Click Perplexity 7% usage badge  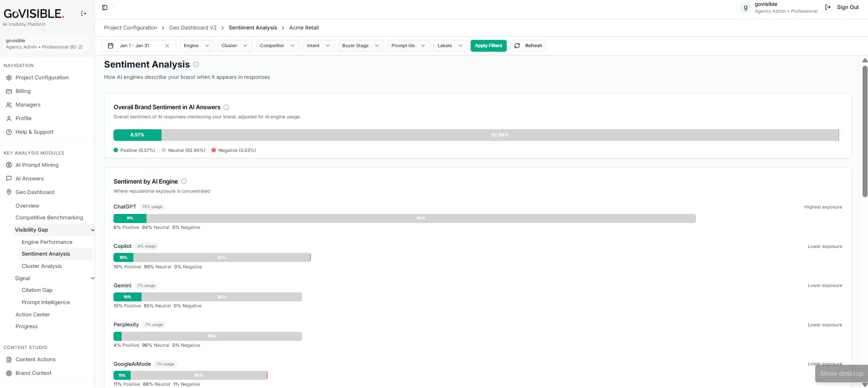(154, 325)
